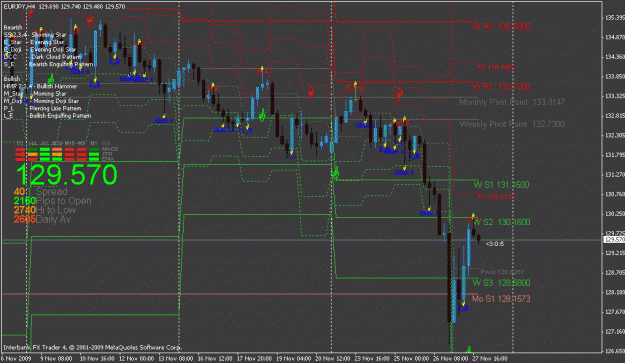Viewport: 625px width, 363px height.
Task: Click the 9 Nov 08:00 time axis label
Action: pos(56,359)
